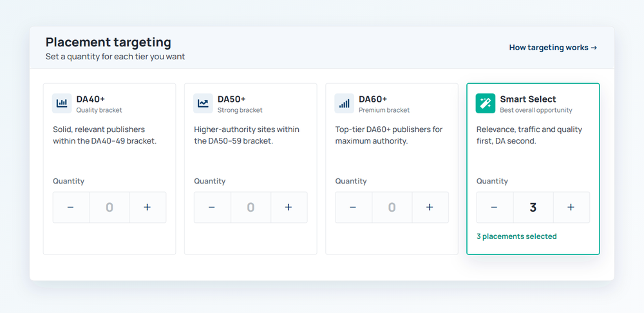Click the DA60+ signal bars icon

coord(344,103)
